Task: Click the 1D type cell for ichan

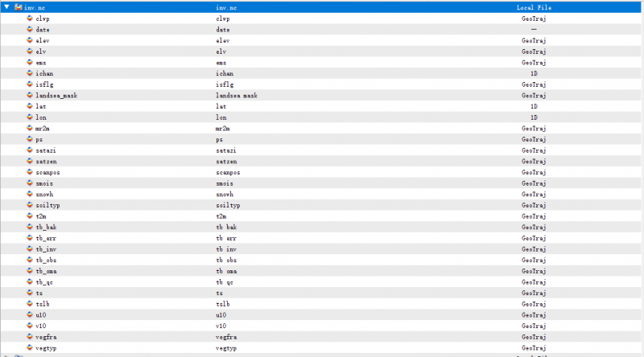Action: click(534, 73)
